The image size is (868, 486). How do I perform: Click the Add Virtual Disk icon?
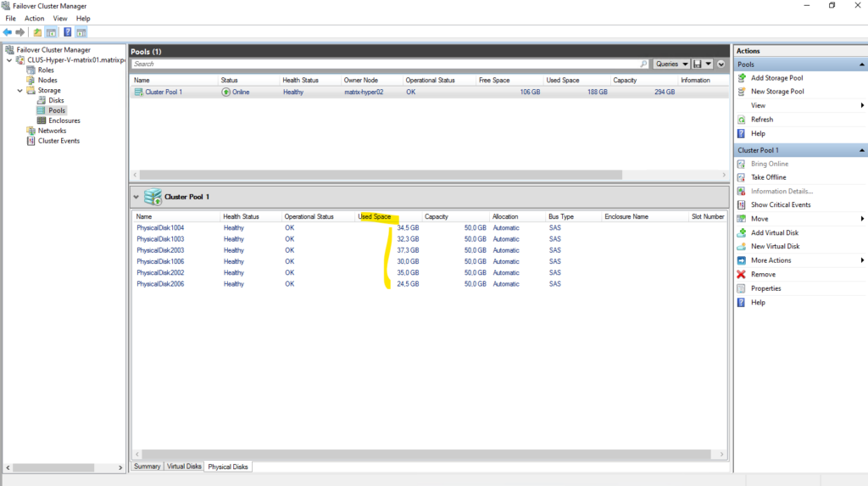coord(742,232)
